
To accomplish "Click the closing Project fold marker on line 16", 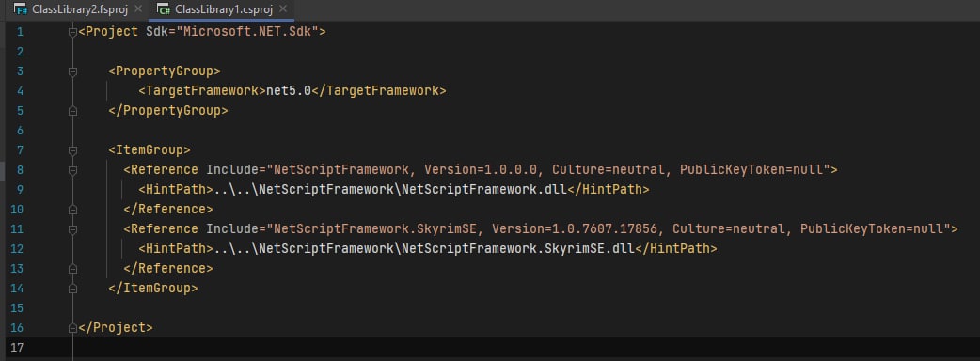I will tap(72, 328).
